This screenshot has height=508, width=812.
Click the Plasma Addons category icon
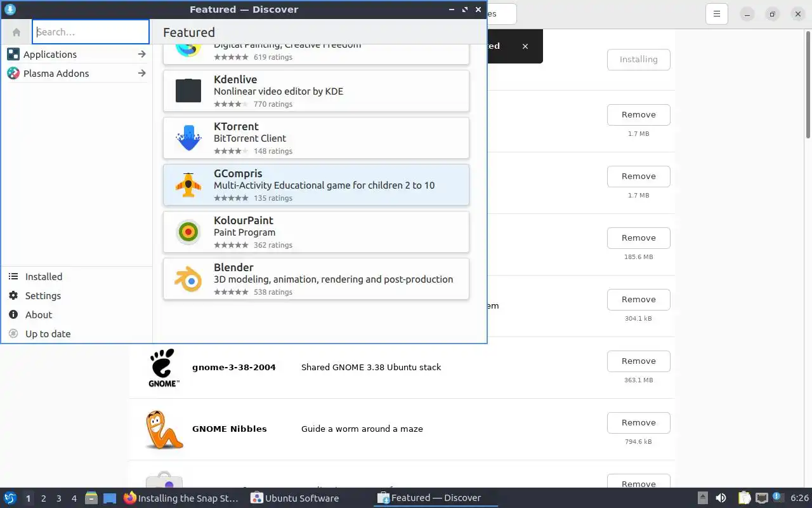pos(13,74)
